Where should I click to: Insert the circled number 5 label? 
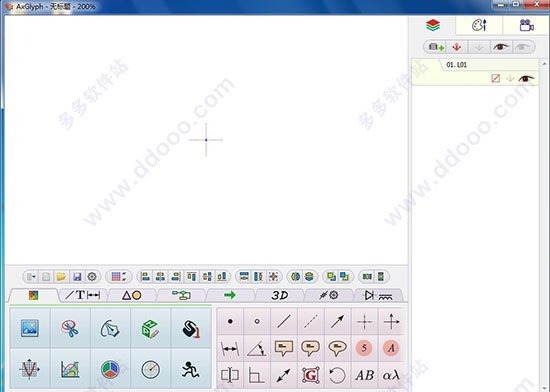click(364, 348)
